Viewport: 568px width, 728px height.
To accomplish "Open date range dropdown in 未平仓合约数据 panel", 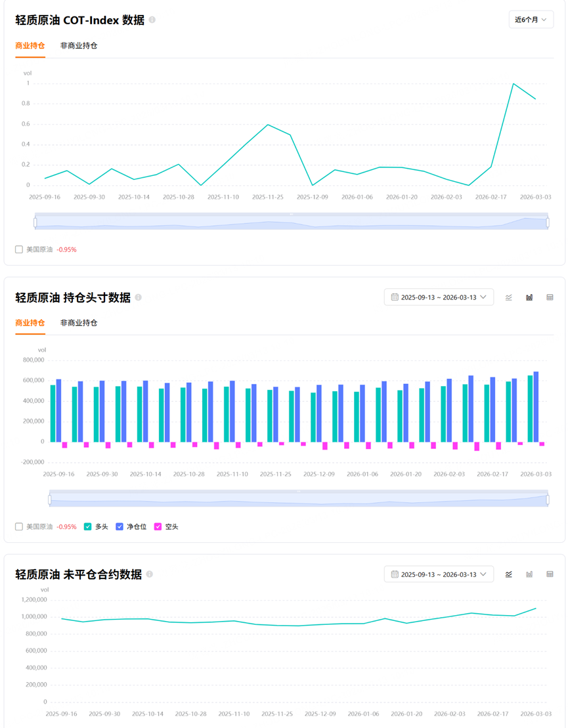I will click(439, 574).
